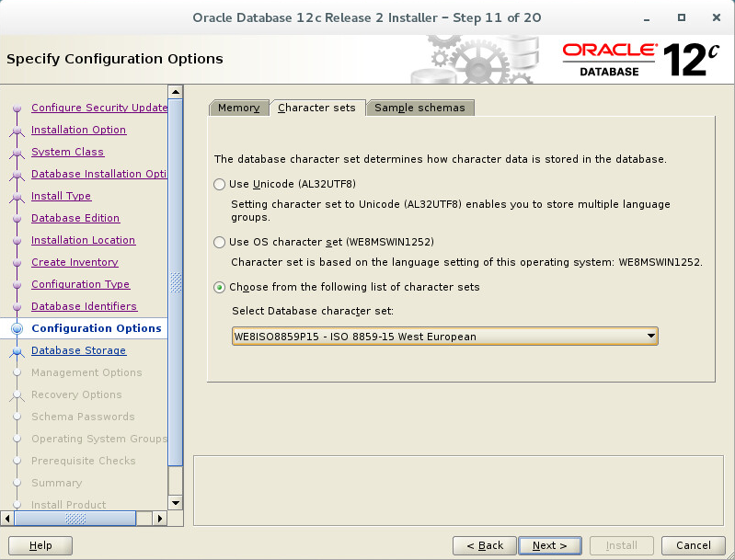
Task: Click the disabled Schema Passwords step
Action: click(83, 417)
